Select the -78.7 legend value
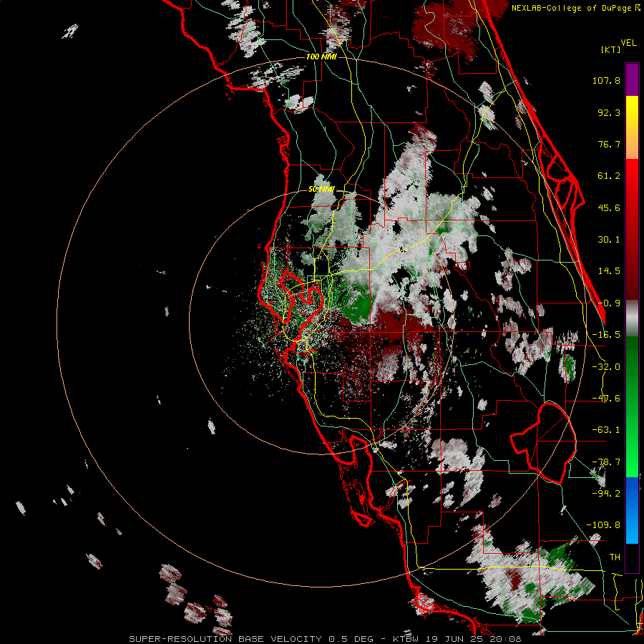This screenshot has height=644, width=644. tap(606, 462)
